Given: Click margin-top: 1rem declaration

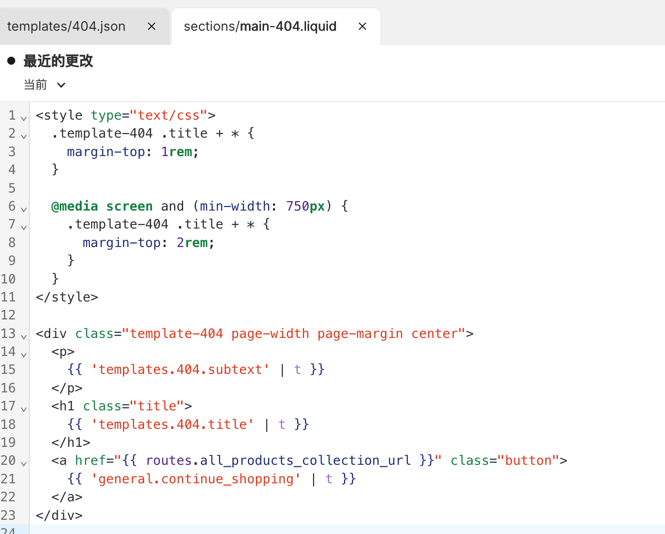Looking at the screenshot, I should pyautogui.click(x=133, y=151).
